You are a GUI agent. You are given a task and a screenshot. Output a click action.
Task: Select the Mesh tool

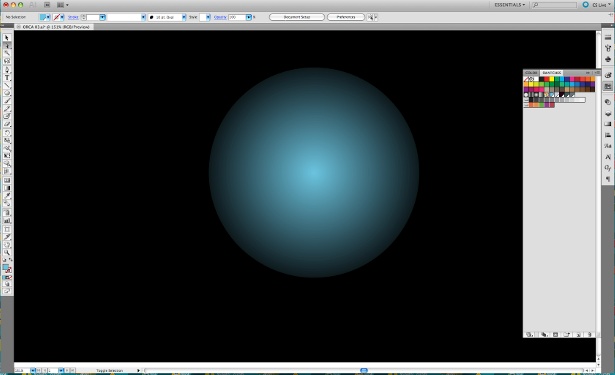(x=7, y=180)
